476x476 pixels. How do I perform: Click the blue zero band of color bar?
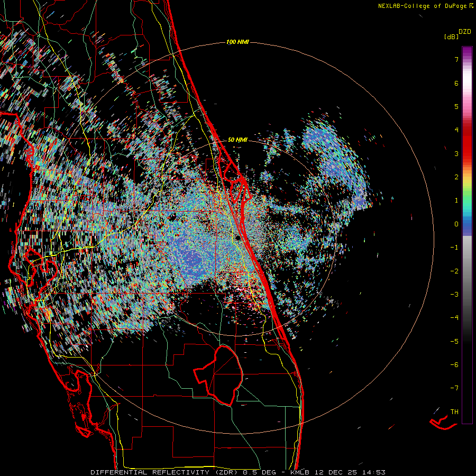click(x=467, y=227)
